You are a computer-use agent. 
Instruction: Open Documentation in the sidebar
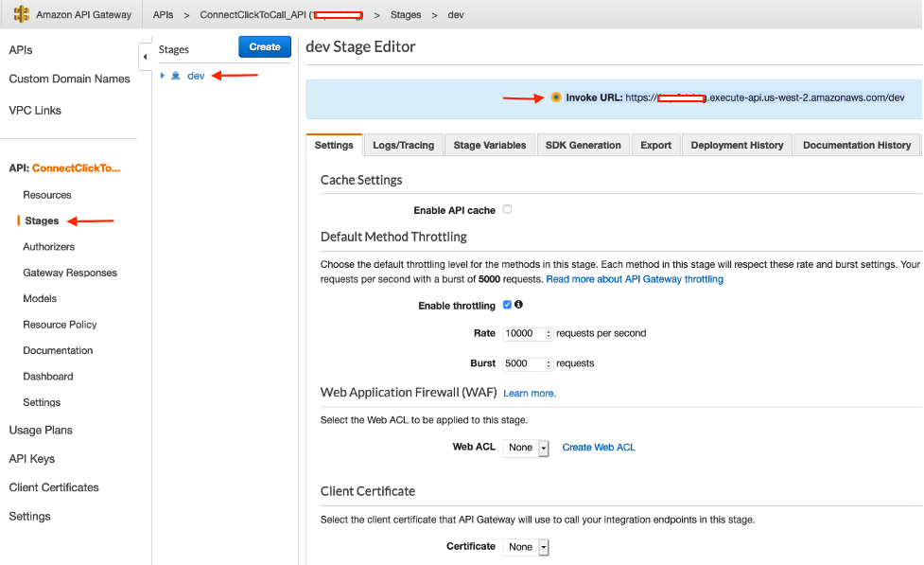(58, 350)
